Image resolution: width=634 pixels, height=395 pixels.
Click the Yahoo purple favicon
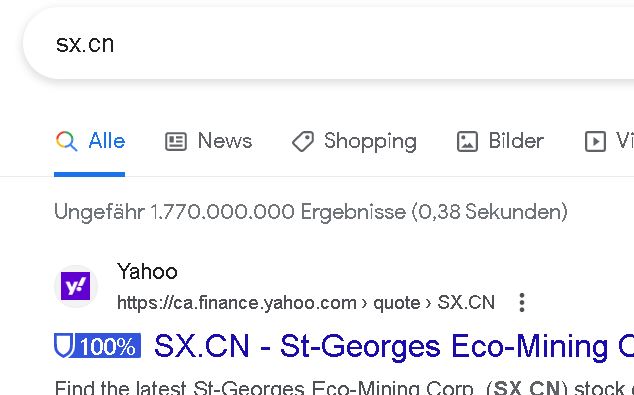click(x=76, y=286)
